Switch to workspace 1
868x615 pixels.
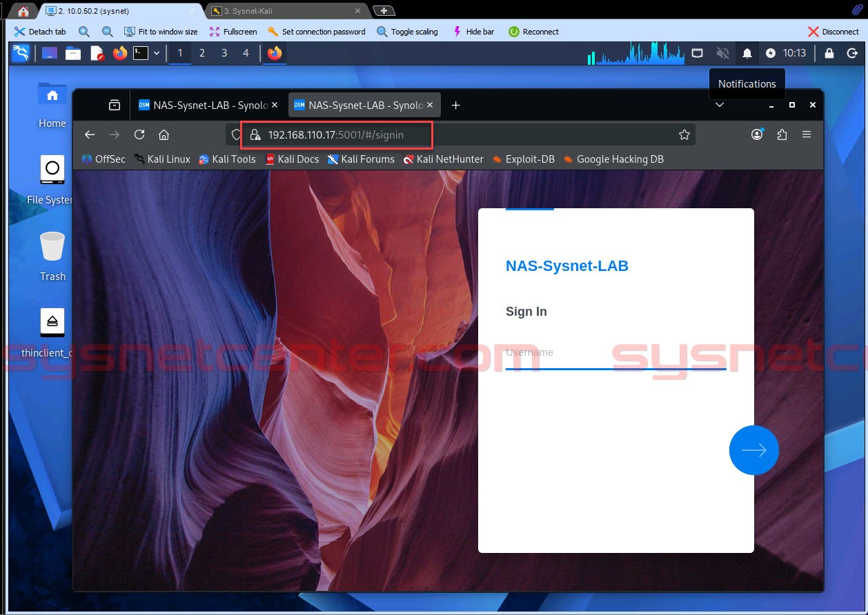(180, 53)
